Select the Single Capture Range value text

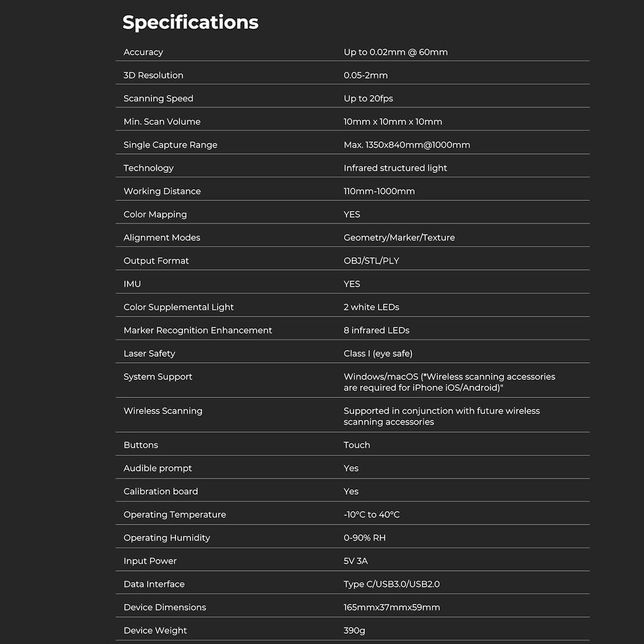click(x=406, y=145)
